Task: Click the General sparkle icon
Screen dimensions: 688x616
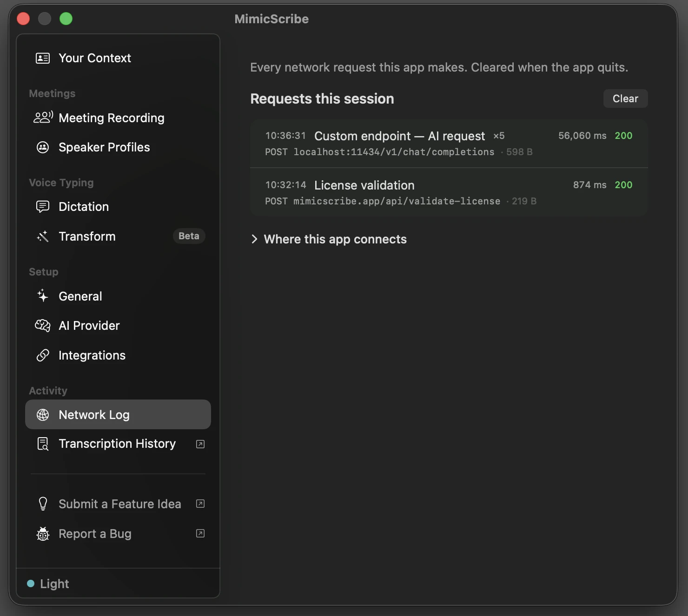Action: pos(43,296)
